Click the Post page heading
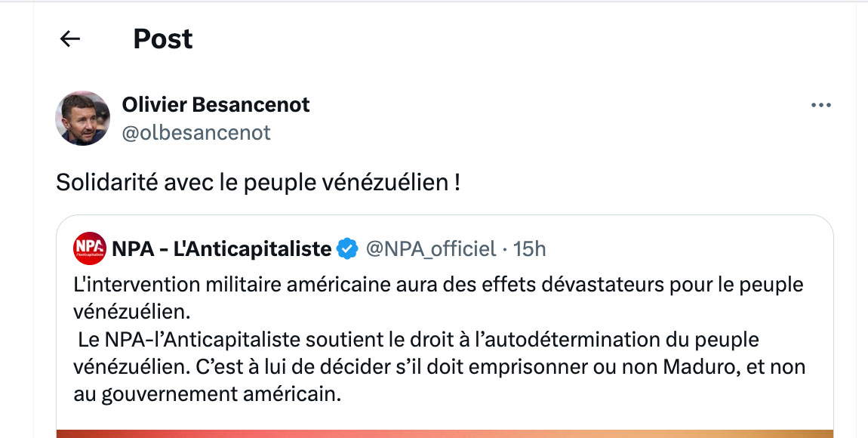 (x=163, y=39)
